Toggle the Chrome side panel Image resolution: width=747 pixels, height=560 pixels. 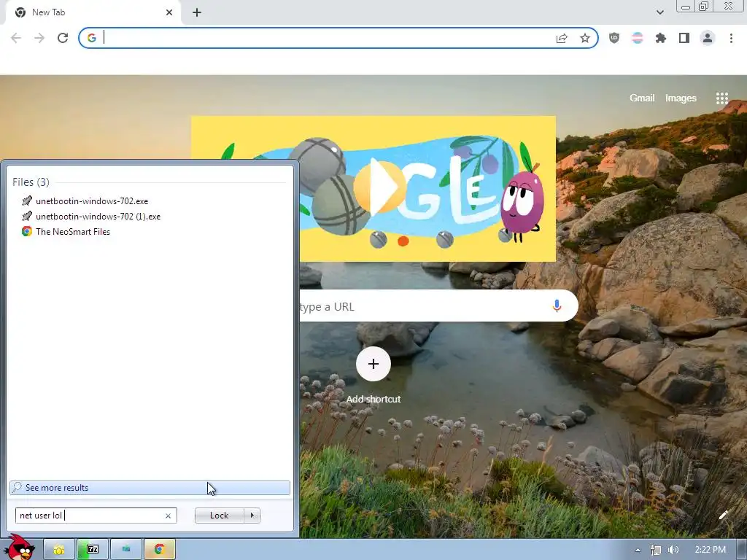684,38
